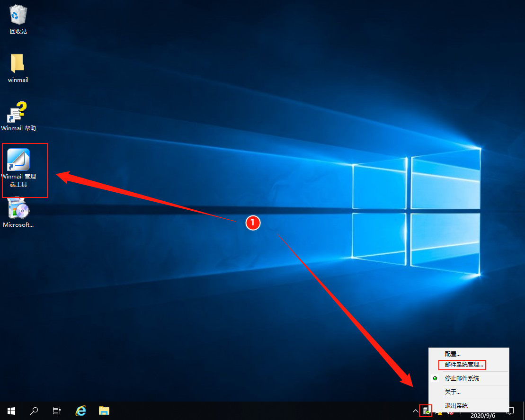Select the Winmail 管理端工具 shortcut

pos(18,168)
